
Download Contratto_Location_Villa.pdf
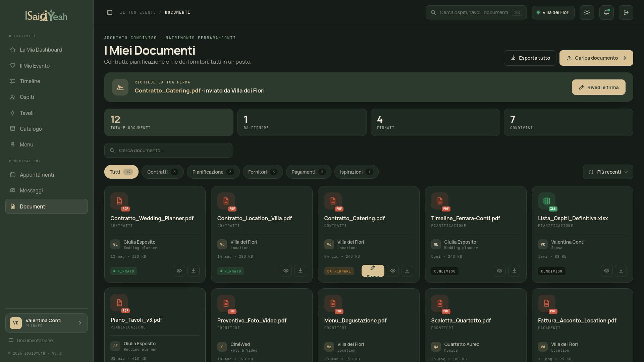tap(300, 271)
